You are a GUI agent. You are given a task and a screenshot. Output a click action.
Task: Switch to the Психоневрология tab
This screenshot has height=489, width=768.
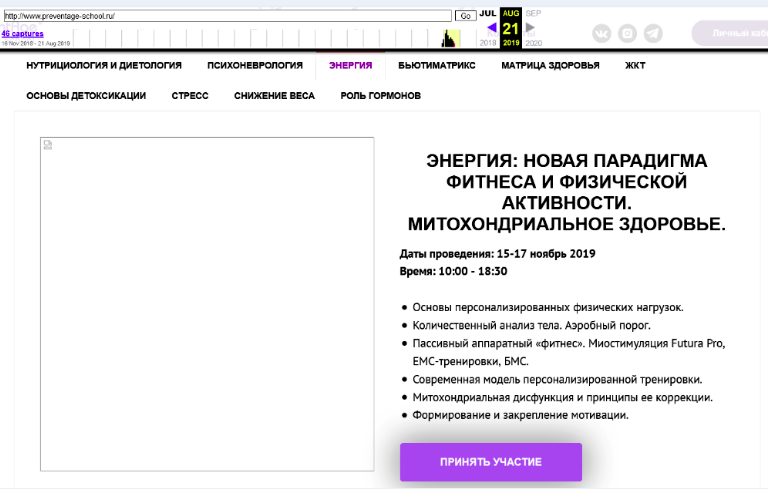[255, 66]
